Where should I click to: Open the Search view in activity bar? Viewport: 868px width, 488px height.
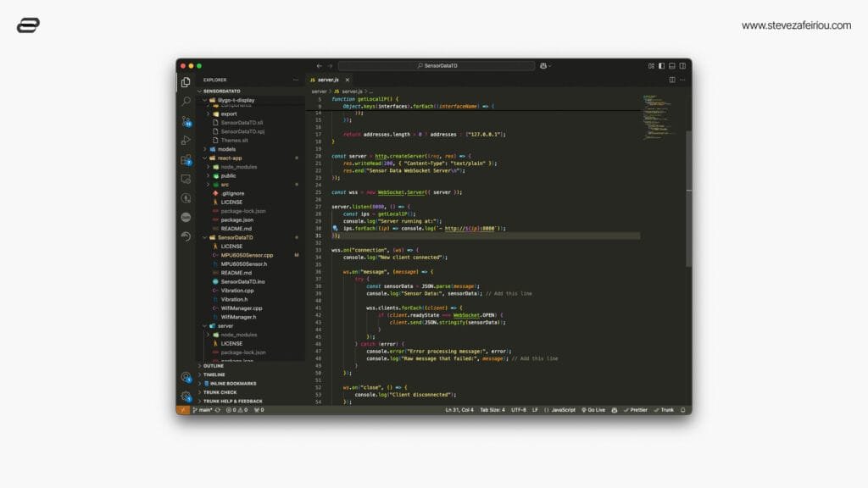click(186, 102)
